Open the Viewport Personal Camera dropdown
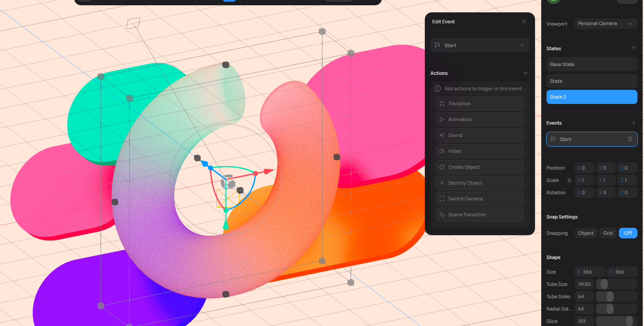The width and height of the screenshot is (644, 326). [x=606, y=24]
